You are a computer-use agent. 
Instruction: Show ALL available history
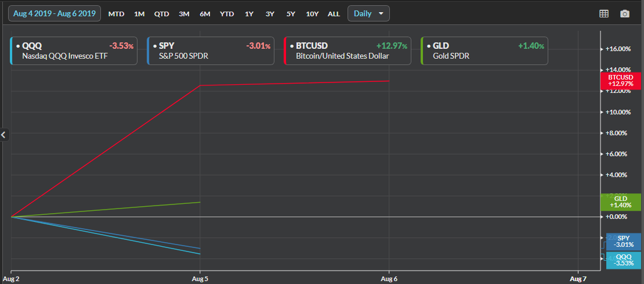(x=334, y=14)
